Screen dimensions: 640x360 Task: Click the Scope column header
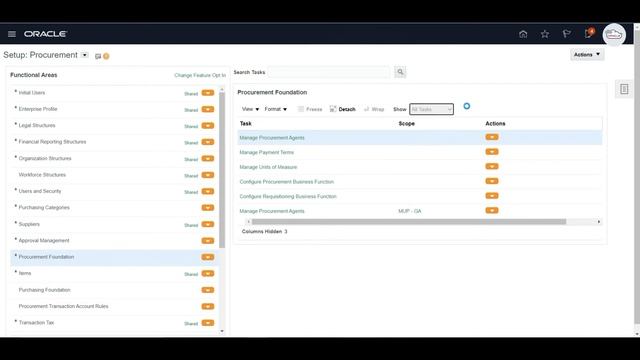[x=407, y=124]
